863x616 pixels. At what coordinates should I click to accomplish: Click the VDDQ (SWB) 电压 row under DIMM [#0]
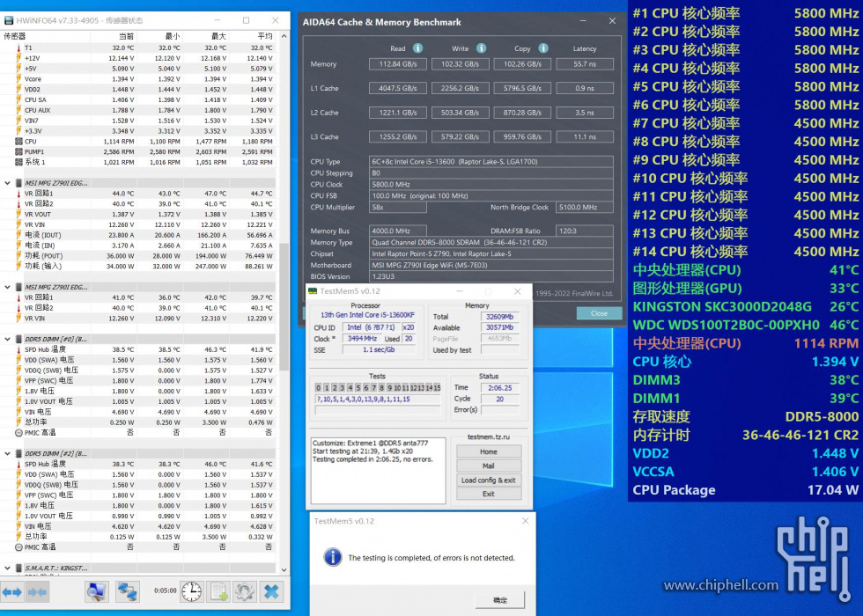click(x=138, y=370)
